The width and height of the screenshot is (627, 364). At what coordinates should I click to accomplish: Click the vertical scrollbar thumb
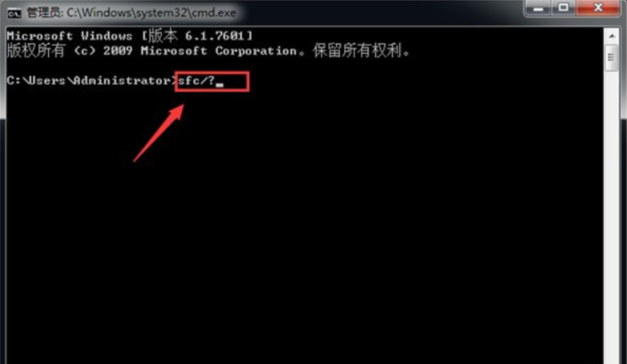(612, 58)
